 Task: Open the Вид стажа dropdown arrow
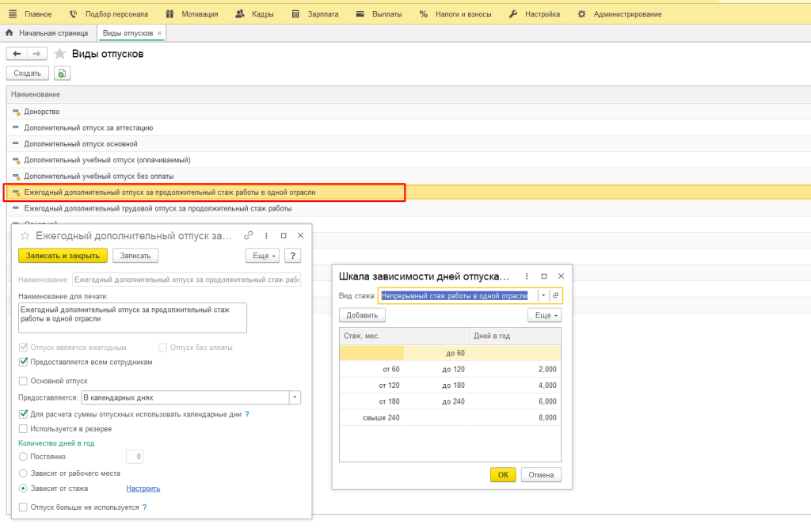click(543, 295)
